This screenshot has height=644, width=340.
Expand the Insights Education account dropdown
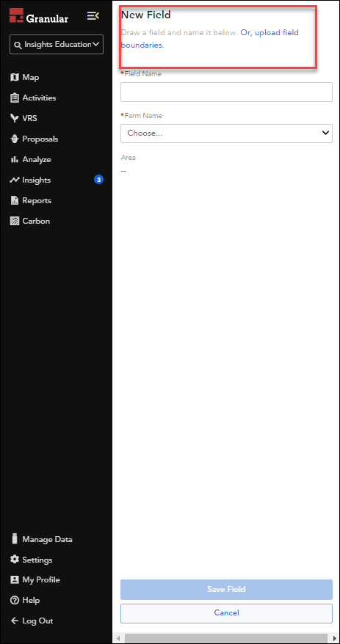pyautogui.click(x=57, y=44)
